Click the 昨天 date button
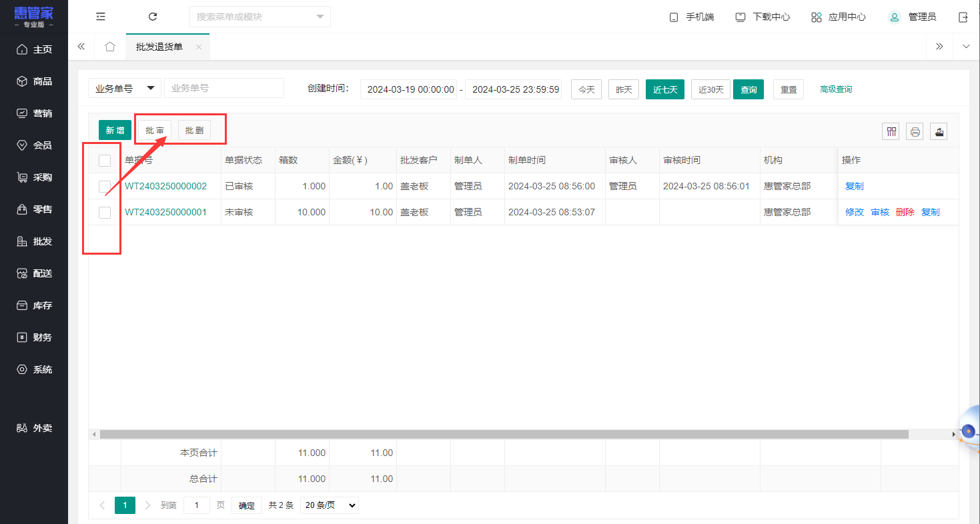The width and height of the screenshot is (980, 524). tap(624, 89)
